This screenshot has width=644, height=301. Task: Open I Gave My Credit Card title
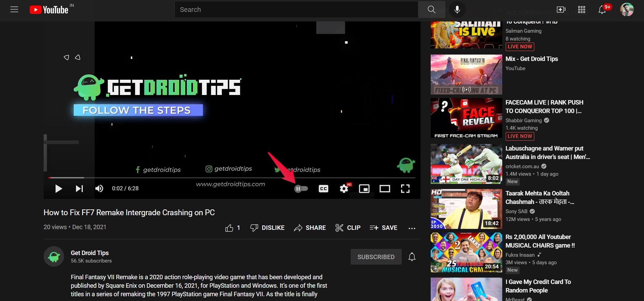point(538,286)
